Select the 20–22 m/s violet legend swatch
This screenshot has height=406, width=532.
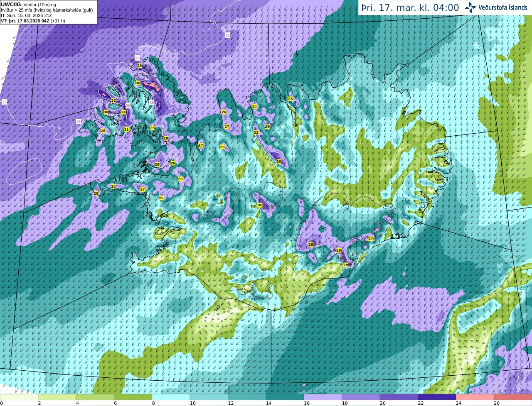pos(399,397)
